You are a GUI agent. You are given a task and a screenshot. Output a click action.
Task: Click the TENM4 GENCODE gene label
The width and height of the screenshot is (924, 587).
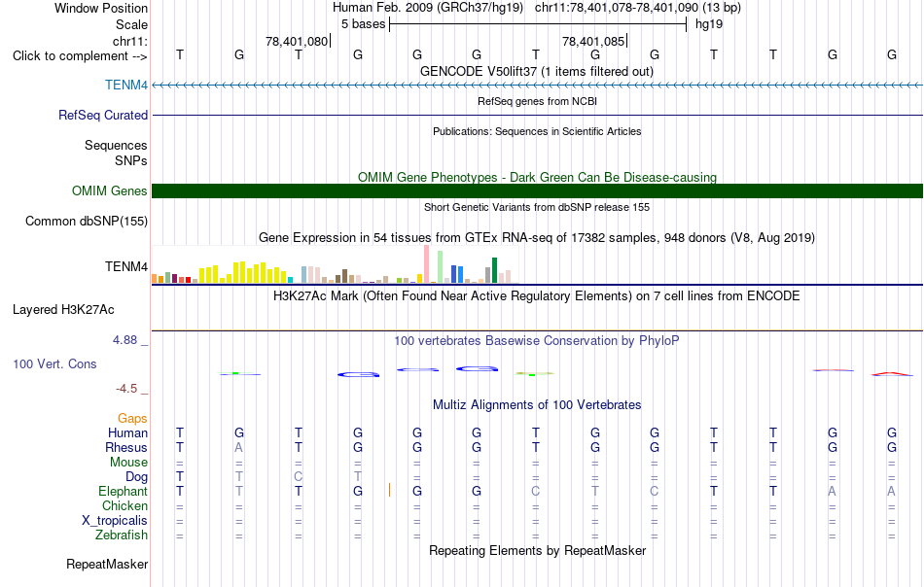(x=126, y=85)
